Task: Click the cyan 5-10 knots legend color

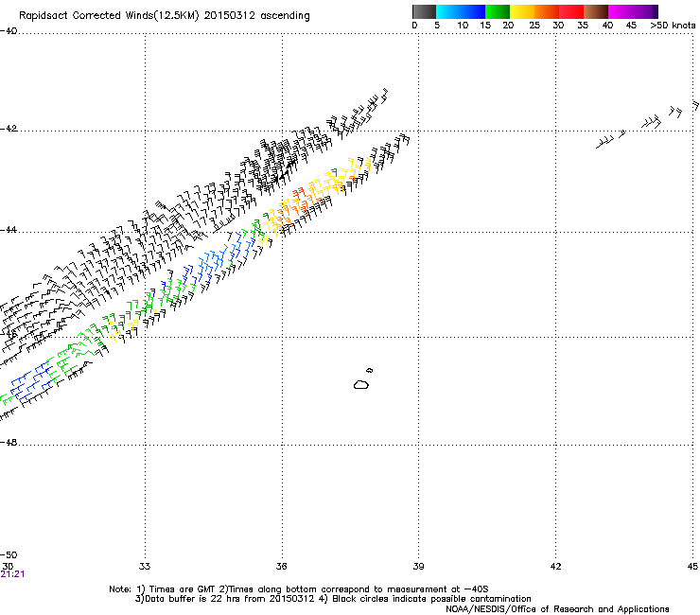Action: [448, 11]
